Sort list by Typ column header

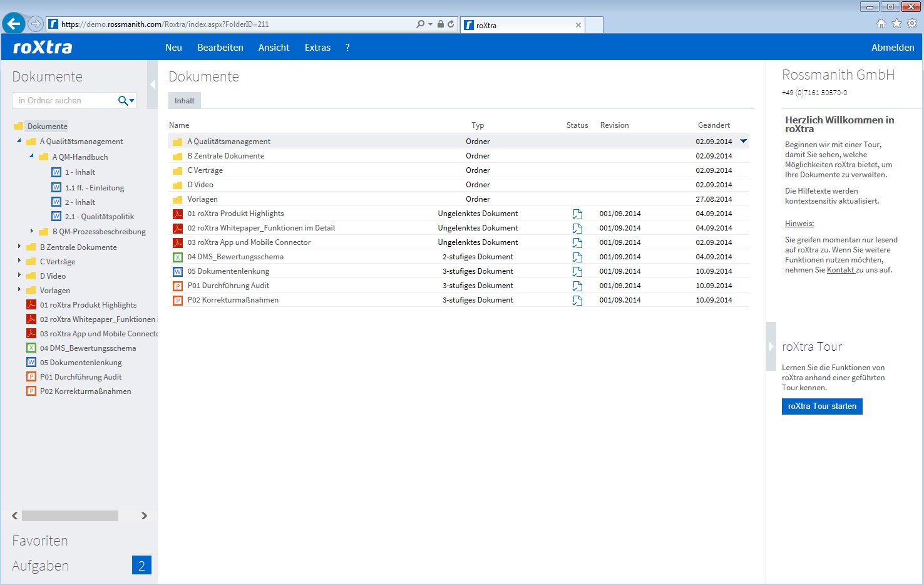478,125
